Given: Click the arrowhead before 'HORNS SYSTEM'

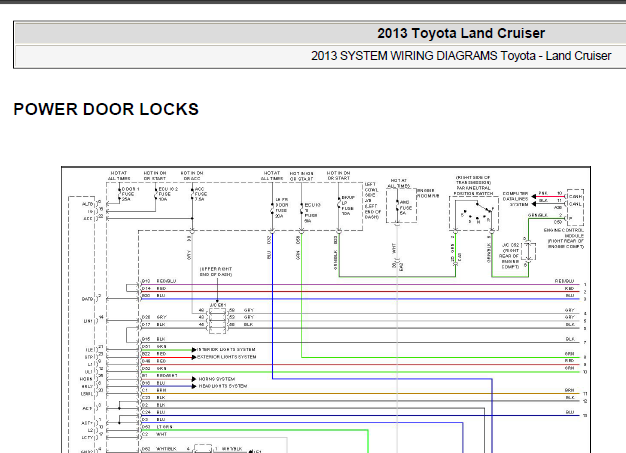Looking at the screenshot, I should click(194, 379).
